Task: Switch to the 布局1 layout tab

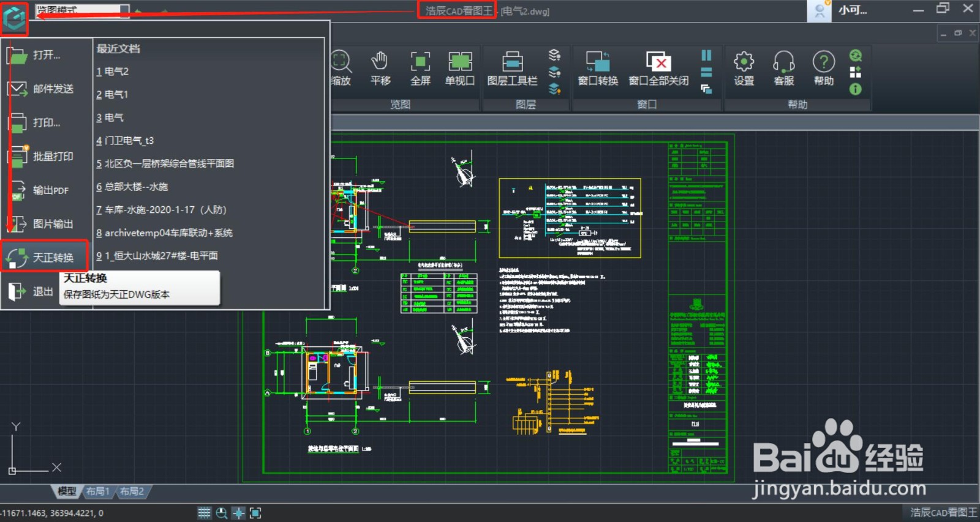Action: click(x=98, y=491)
